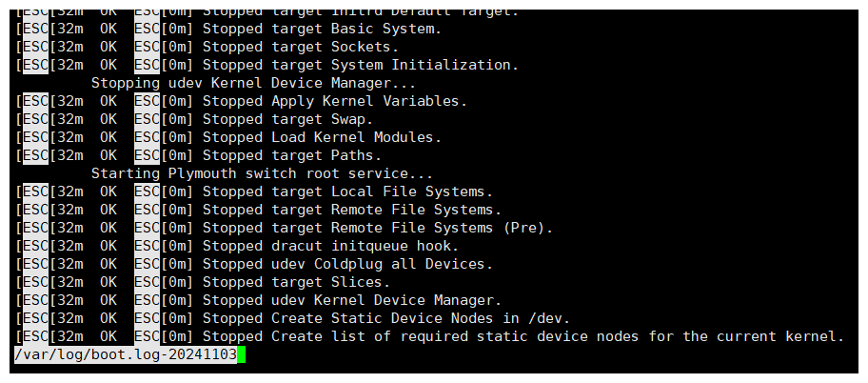Viewport: 868px width, 383px height.
Task: Click the highlighted ESC before "Stopped target Swap"
Action: 36,120
